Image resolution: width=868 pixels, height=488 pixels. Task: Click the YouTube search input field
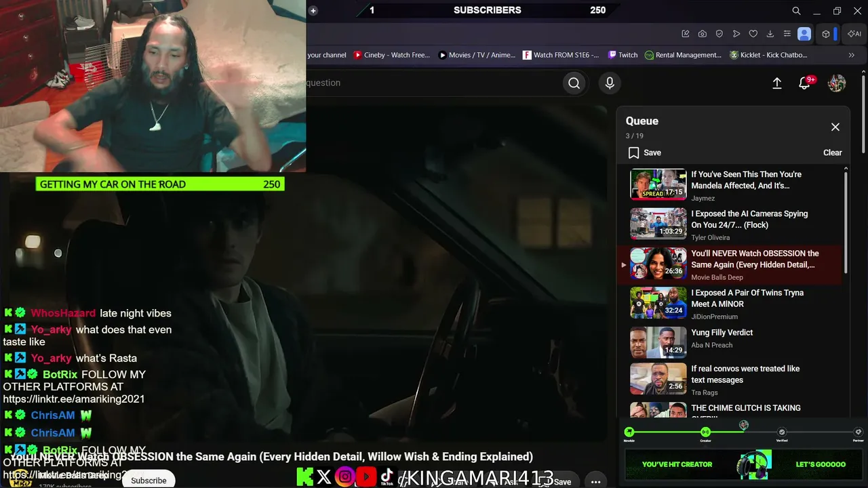tap(434, 83)
